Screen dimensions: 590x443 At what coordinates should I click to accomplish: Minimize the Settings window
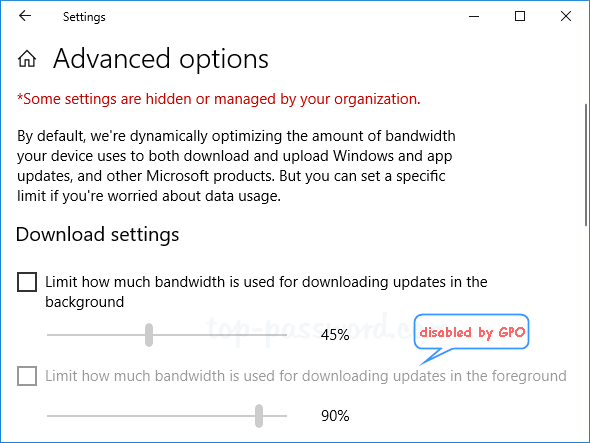(x=474, y=16)
